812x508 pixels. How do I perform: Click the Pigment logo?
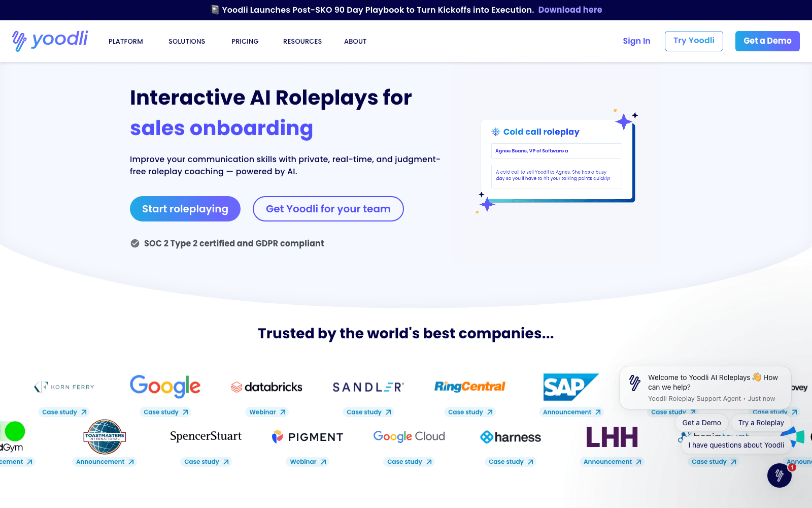pyautogui.click(x=308, y=437)
